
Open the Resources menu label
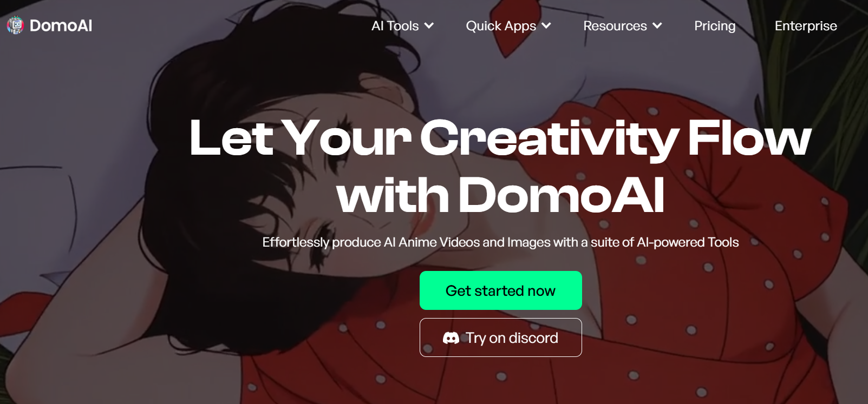pyautogui.click(x=615, y=26)
